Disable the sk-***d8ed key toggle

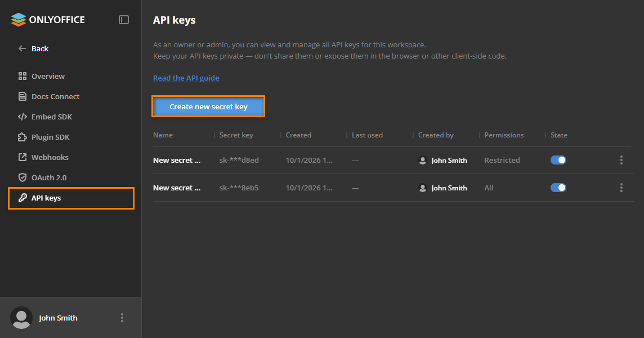click(x=558, y=160)
